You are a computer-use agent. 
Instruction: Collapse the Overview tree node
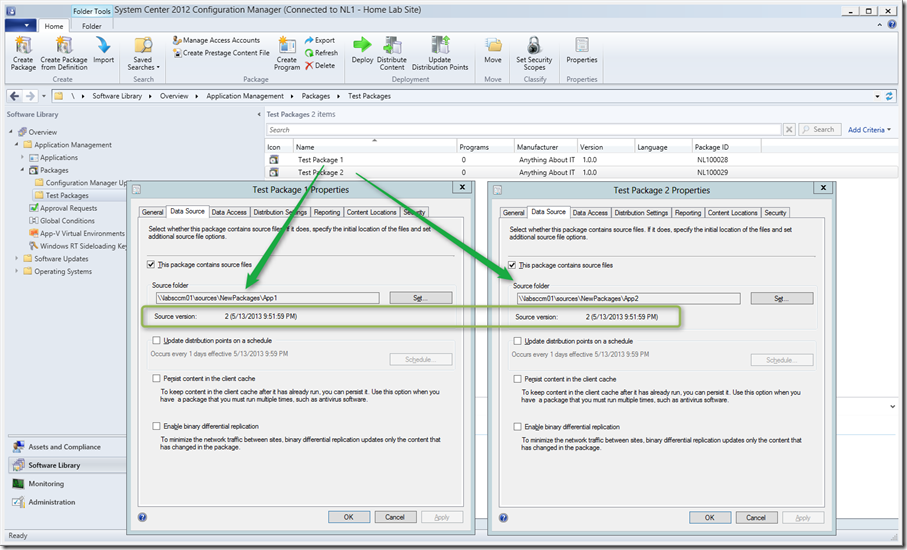click(x=11, y=132)
